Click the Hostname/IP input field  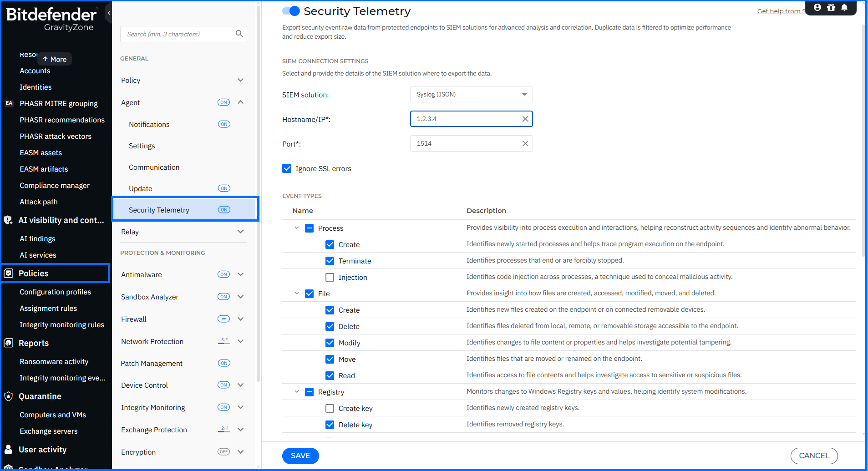click(x=471, y=119)
